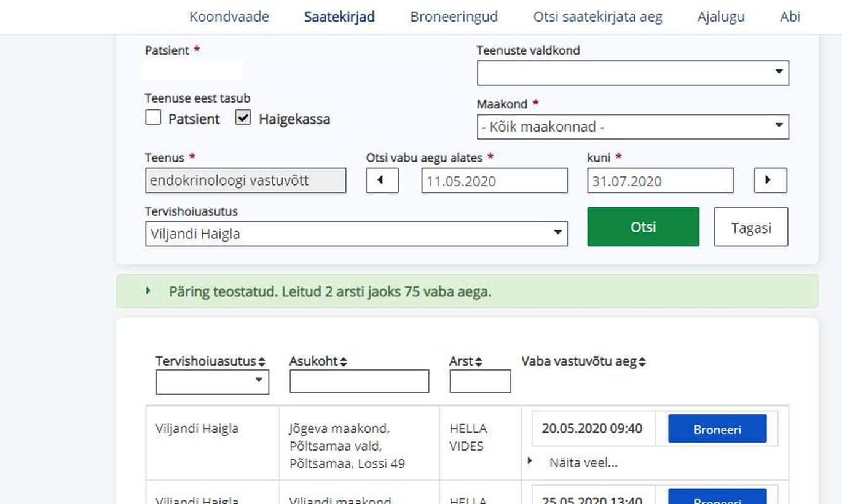Click the end date field 31.07.2020
Screen dimensions: 842x504
coord(660,181)
